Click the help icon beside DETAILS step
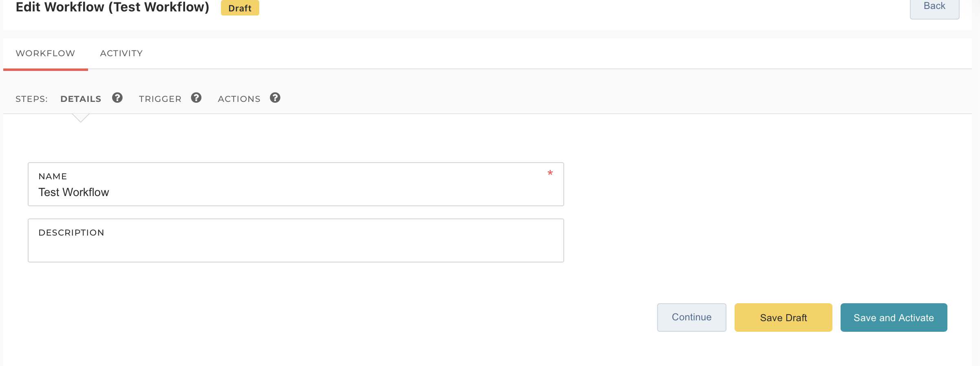The width and height of the screenshot is (980, 366). click(117, 98)
